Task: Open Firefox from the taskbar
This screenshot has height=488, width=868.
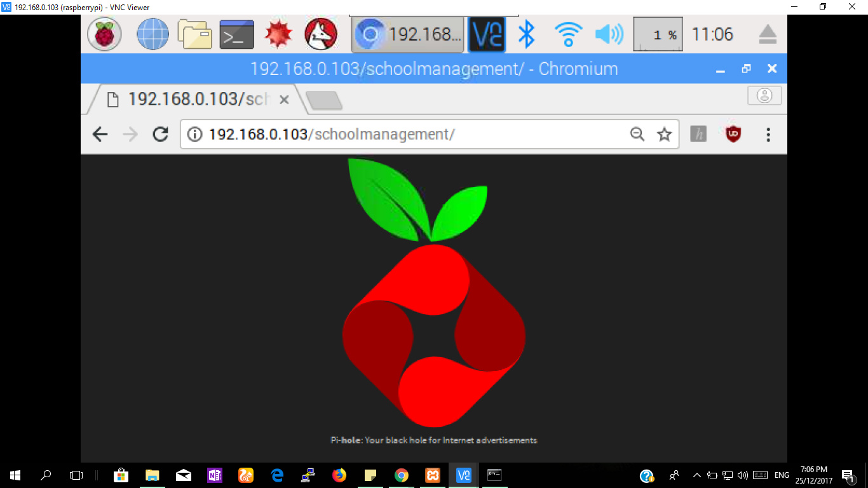Action: [339, 475]
